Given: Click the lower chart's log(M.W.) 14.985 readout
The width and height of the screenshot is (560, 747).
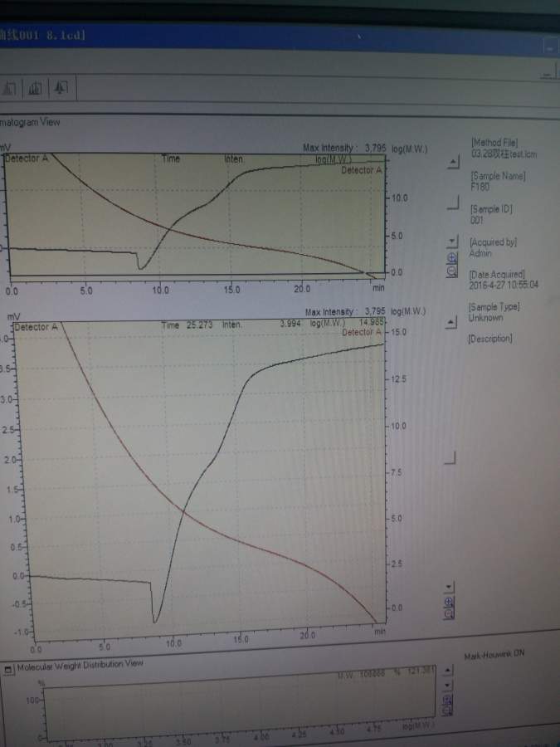Looking at the screenshot, I should click(347, 323).
